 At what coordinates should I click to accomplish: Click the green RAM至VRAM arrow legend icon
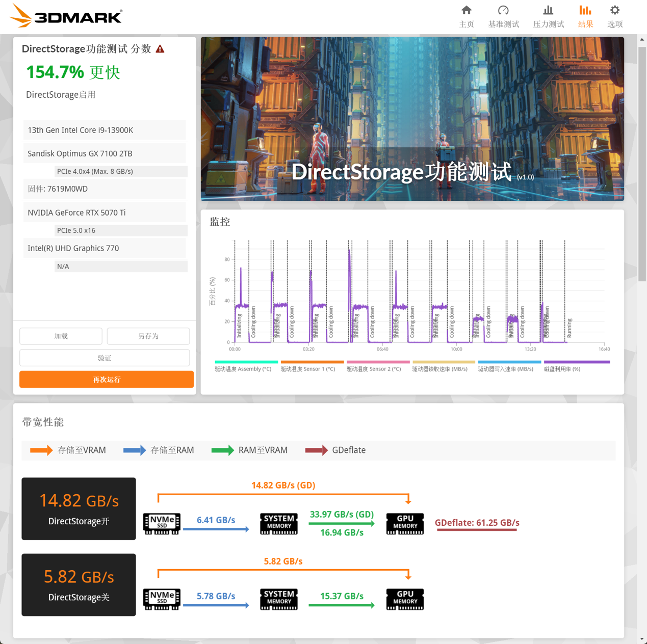223,450
